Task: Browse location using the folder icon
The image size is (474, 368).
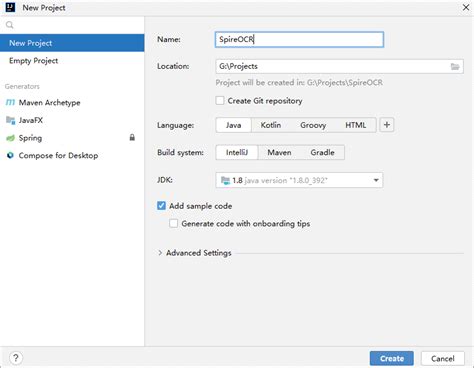Action: click(455, 66)
